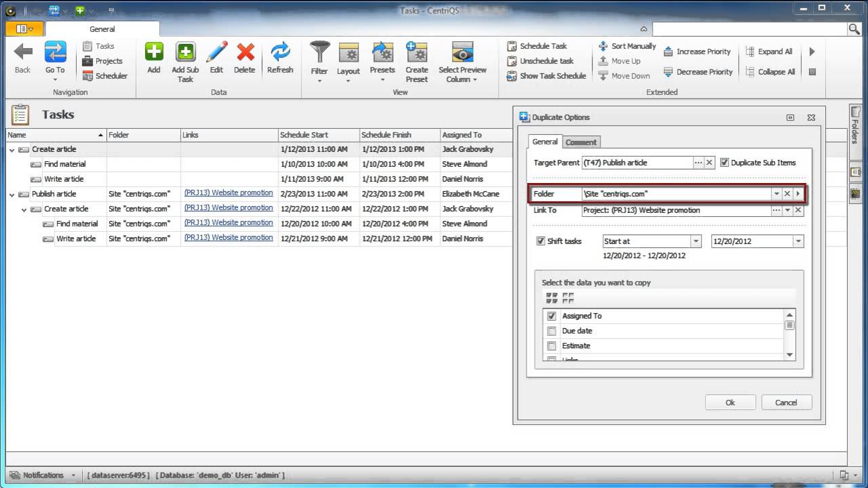The image size is (868, 488).
Task: Click Increase Priority
Action: click(x=696, y=52)
